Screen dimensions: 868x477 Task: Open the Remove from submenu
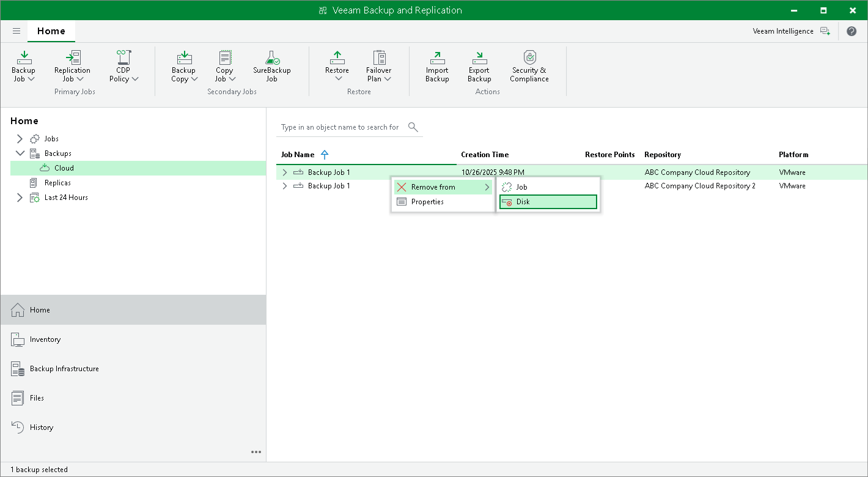443,187
